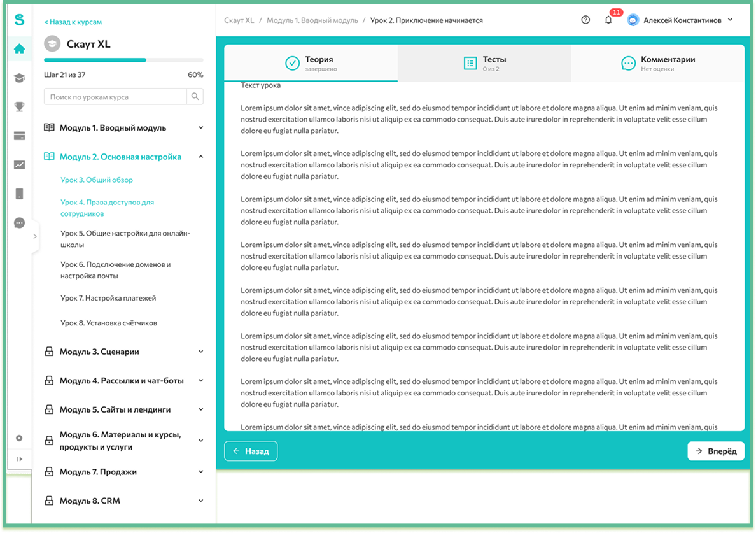The image size is (756, 533).
Task: Click the mobile phone icon in sidebar
Action: coord(19,194)
